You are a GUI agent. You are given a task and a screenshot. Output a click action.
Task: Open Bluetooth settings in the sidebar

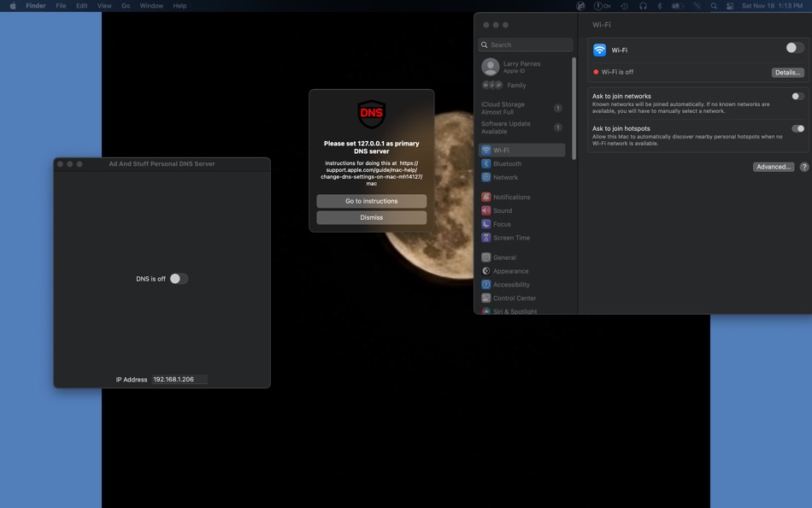[x=507, y=163]
